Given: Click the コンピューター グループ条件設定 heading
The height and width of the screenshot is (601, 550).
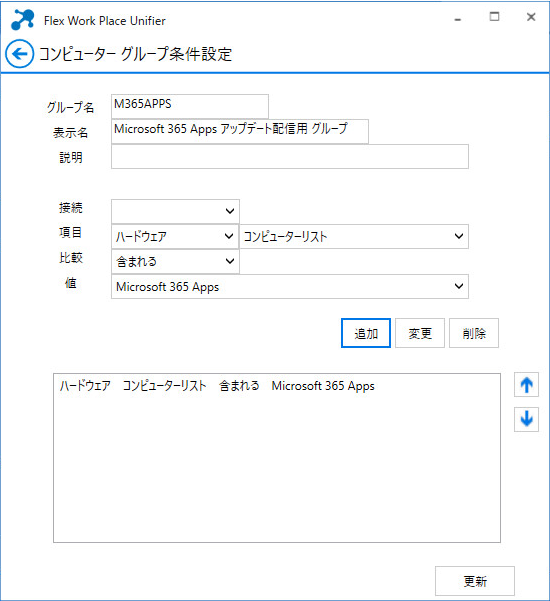Looking at the screenshot, I should 136,54.
